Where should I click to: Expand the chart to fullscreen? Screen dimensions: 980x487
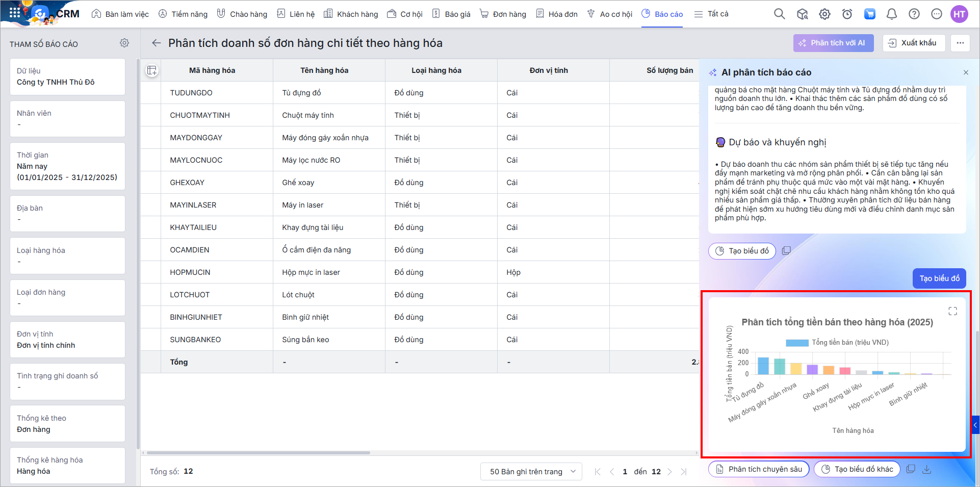click(x=952, y=311)
